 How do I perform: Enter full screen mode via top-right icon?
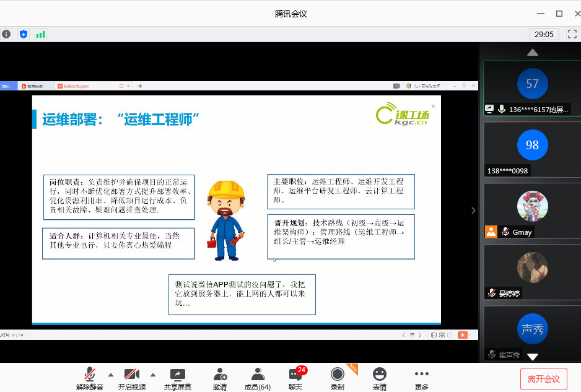[x=572, y=34]
